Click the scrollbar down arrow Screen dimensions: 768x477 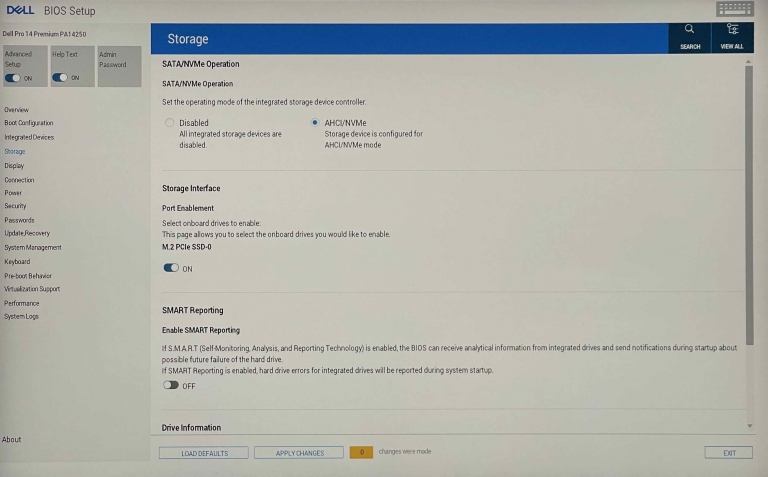click(x=749, y=426)
